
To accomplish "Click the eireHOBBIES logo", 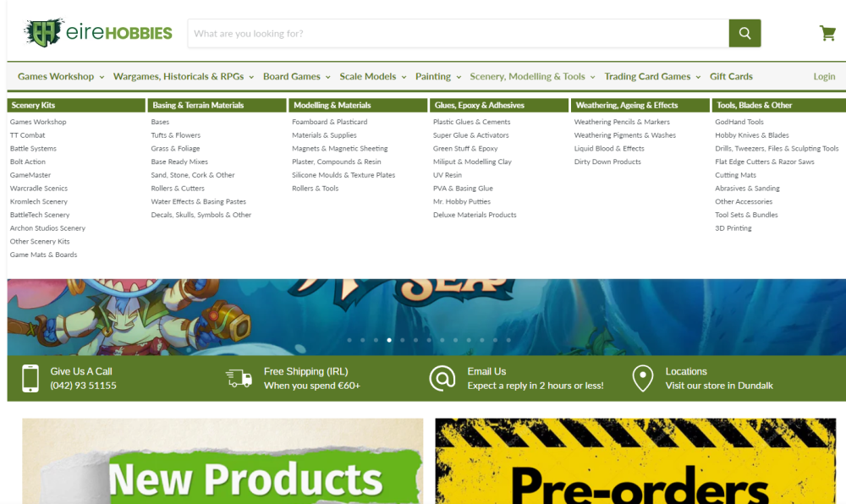I will tap(97, 32).
